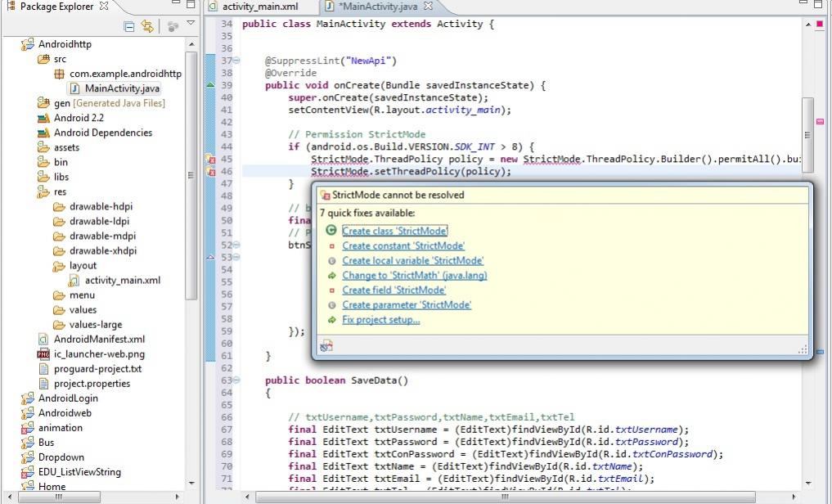This screenshot has width=832, height=504.
Task: Click error marker on line 46
Action: click(210, 171)
